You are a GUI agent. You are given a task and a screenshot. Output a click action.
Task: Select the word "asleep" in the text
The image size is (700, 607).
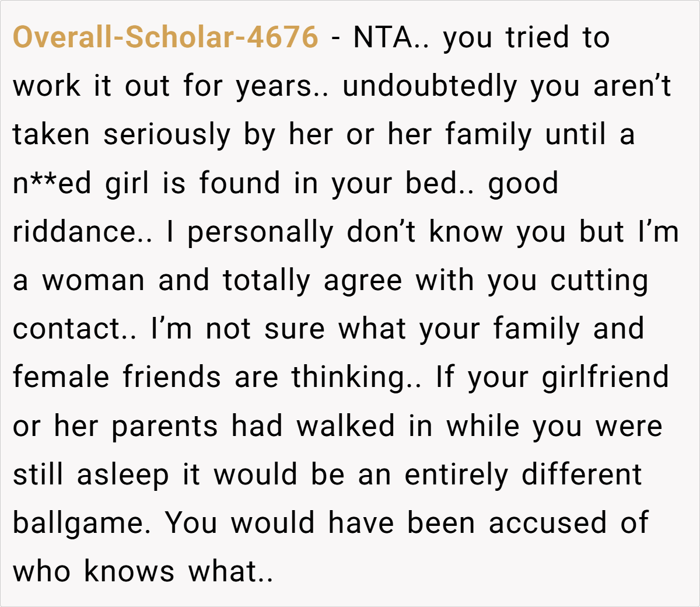[123, 475]
